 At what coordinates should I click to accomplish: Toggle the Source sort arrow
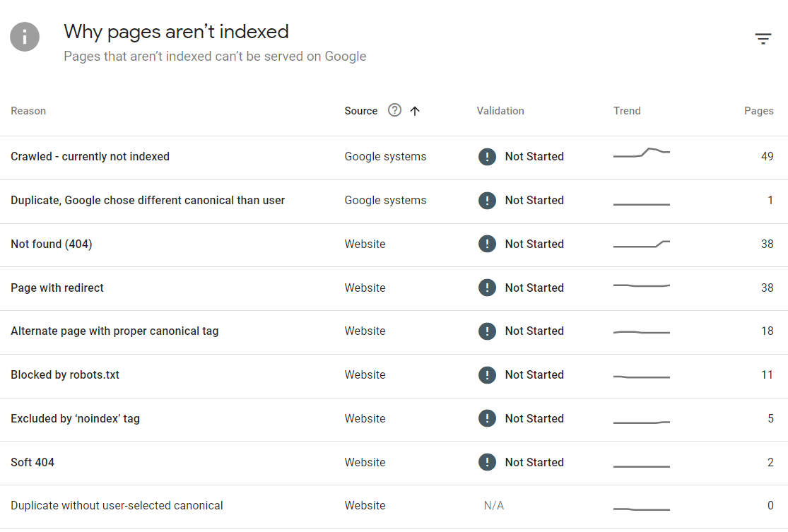click(x=415, y=110)
